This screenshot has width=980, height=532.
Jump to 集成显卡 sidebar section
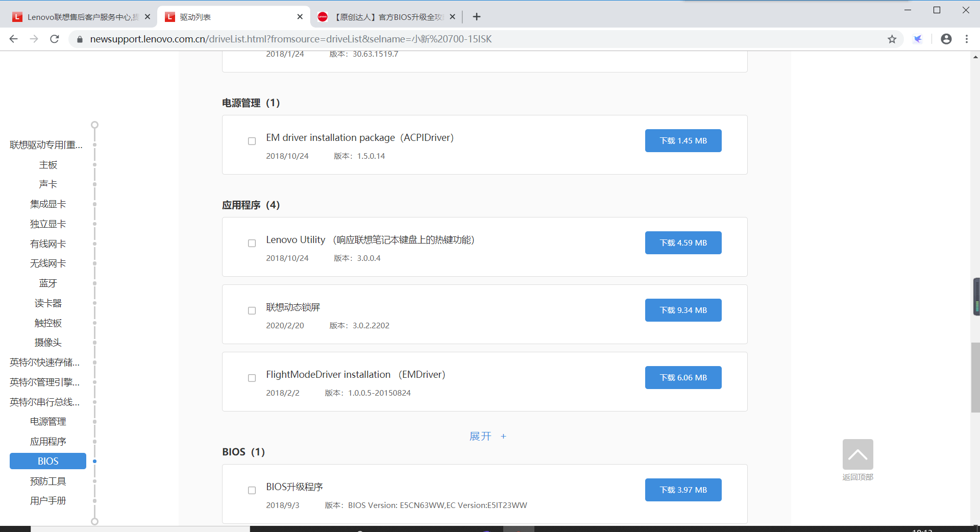point(48,204)
